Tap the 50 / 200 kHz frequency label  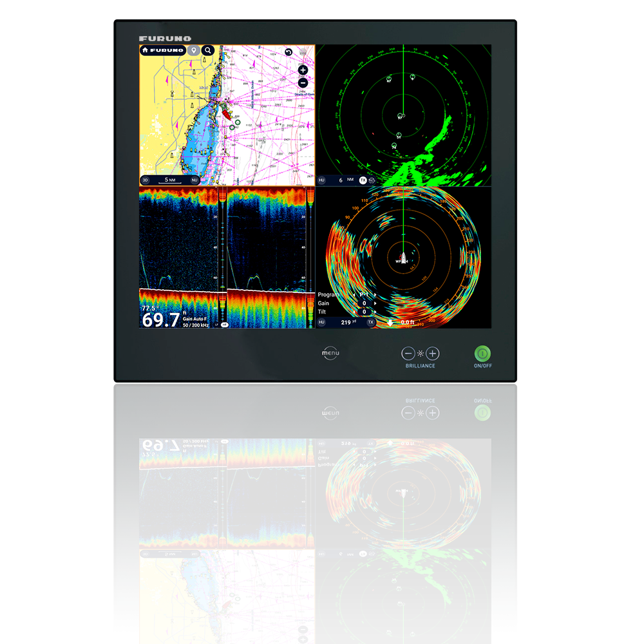pos(196,325)
